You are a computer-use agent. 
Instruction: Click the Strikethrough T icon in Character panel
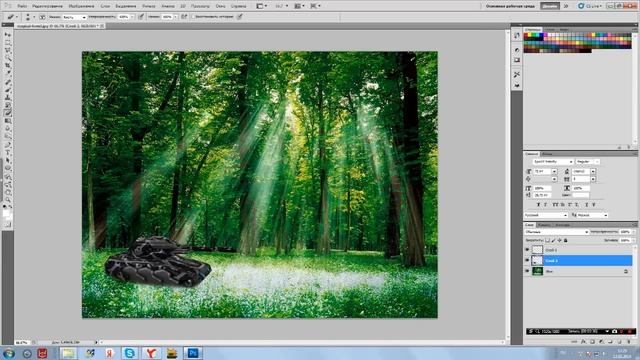click(594, 205)
